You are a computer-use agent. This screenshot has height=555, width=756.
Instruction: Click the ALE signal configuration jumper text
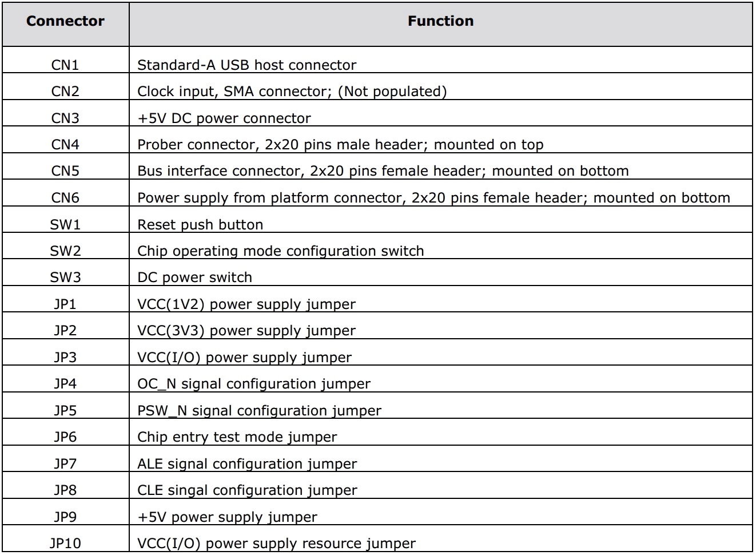(246, 464)
